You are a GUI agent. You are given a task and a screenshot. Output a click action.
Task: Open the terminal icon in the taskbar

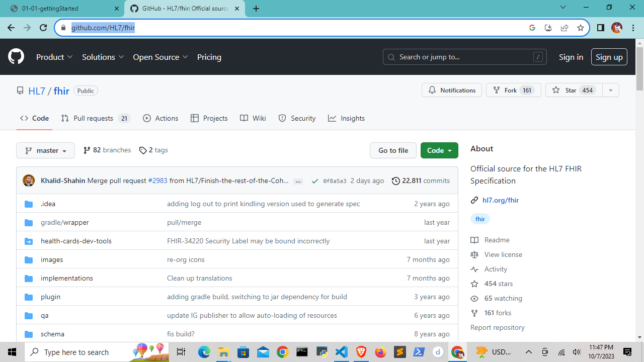(302, 352)
